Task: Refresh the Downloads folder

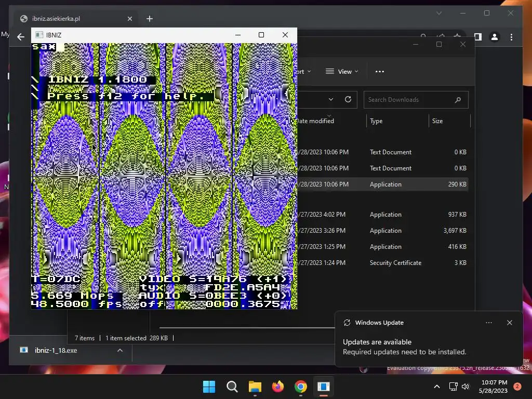Action: pos(348,99)
